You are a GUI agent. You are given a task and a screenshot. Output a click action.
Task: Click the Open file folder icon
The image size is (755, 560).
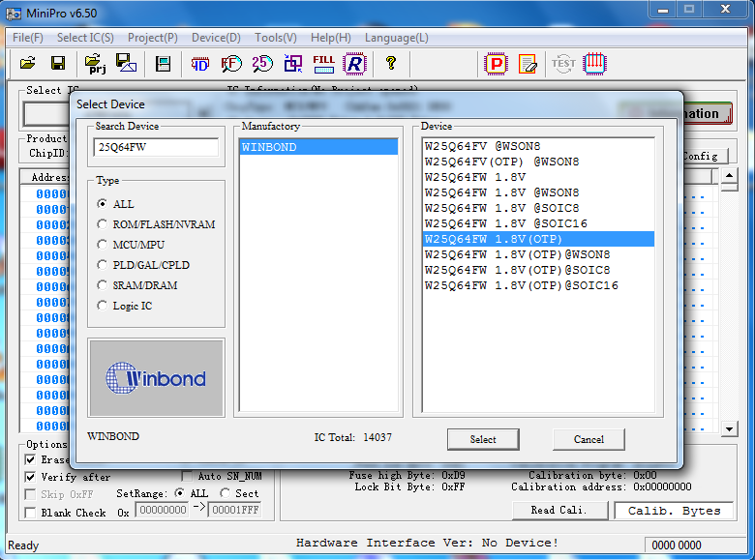(28, 63)
